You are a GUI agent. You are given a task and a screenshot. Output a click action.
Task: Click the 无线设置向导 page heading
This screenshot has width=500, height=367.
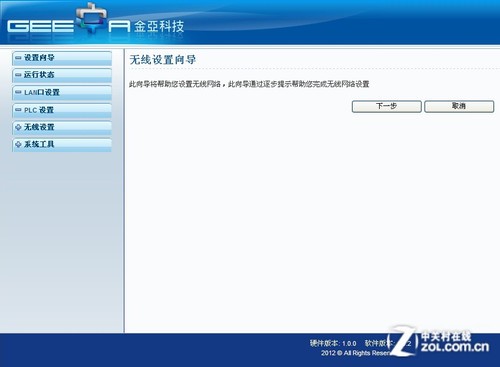click(163, 60)
